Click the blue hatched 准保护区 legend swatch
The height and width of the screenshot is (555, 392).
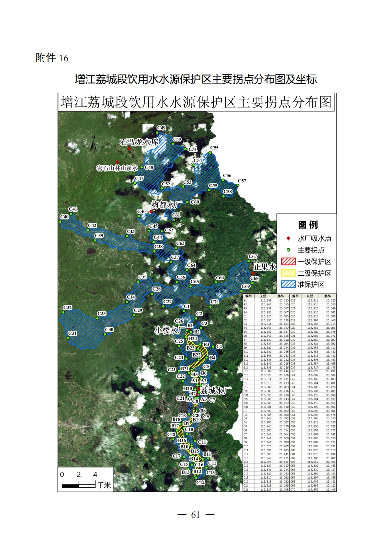[288, 284]
